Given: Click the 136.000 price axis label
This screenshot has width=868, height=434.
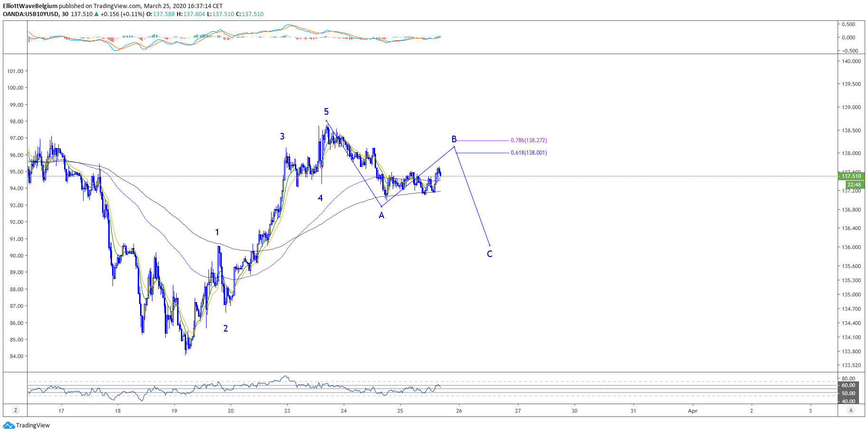Looking at the screenshot, I should pyautogui.click(x=851, y=247).
